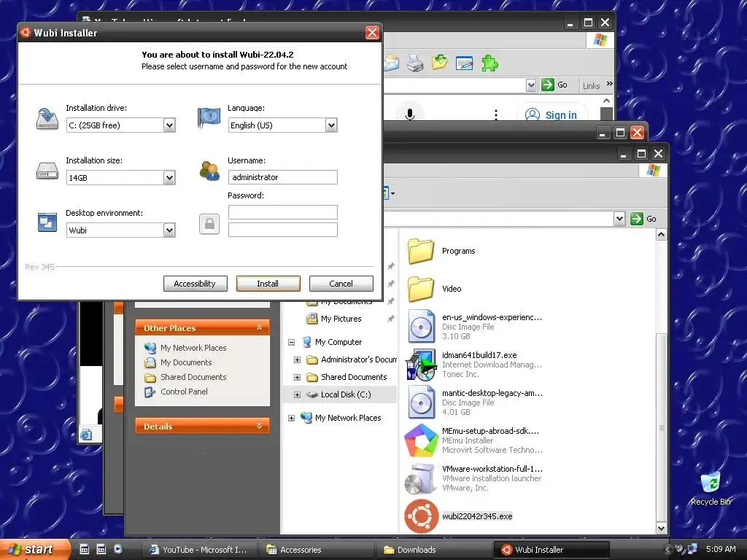Click the language flag icon

(209, 117)
